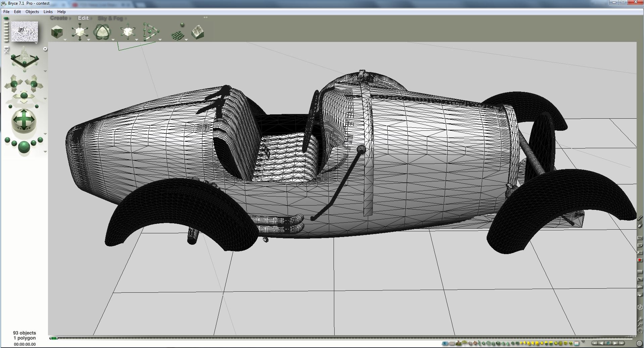Select the Reposition tool in Edit palette
The height and width of the screenshot is (348, 644).
coord(128,32)
